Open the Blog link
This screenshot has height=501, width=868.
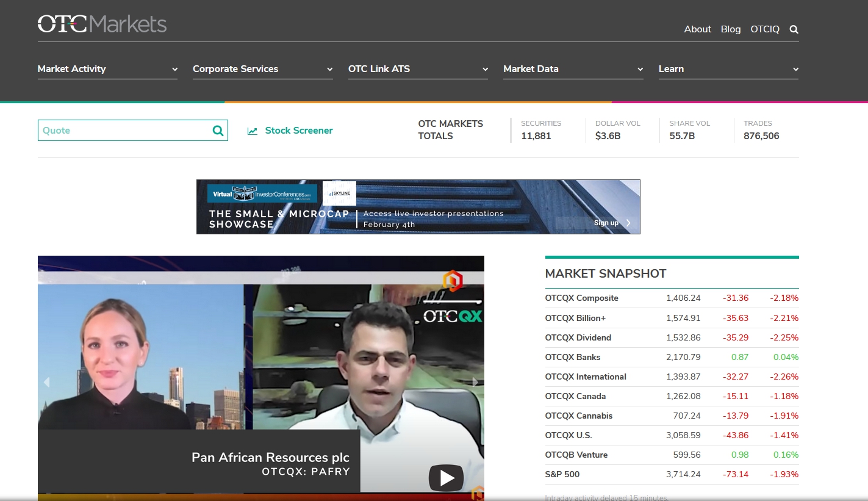(731, 29)
